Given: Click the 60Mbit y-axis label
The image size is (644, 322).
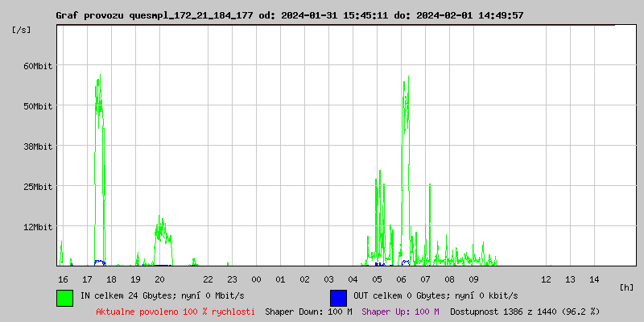Looking at the screenshot, I should [x=37, y=66].
